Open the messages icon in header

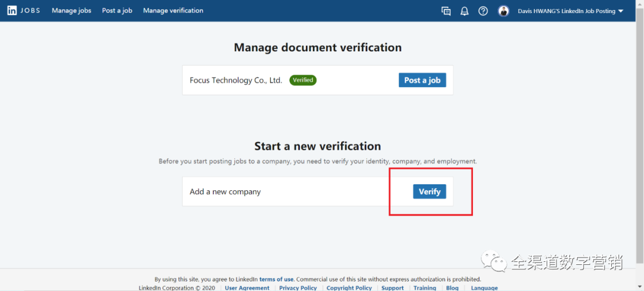[x=446, y=11]
